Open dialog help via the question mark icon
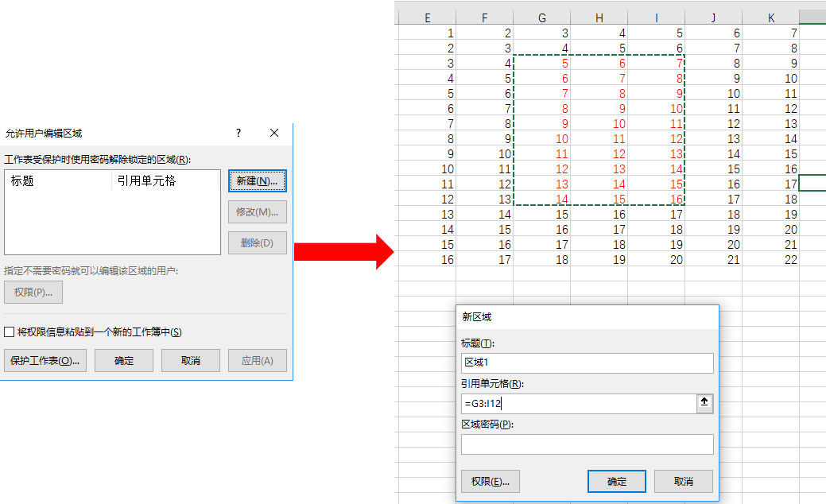This screenshot has width=826, height=504. 238,133
